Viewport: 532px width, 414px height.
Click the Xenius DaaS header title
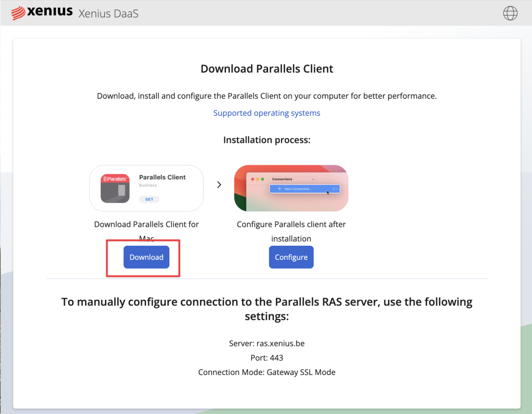click(x=108, y=13)
